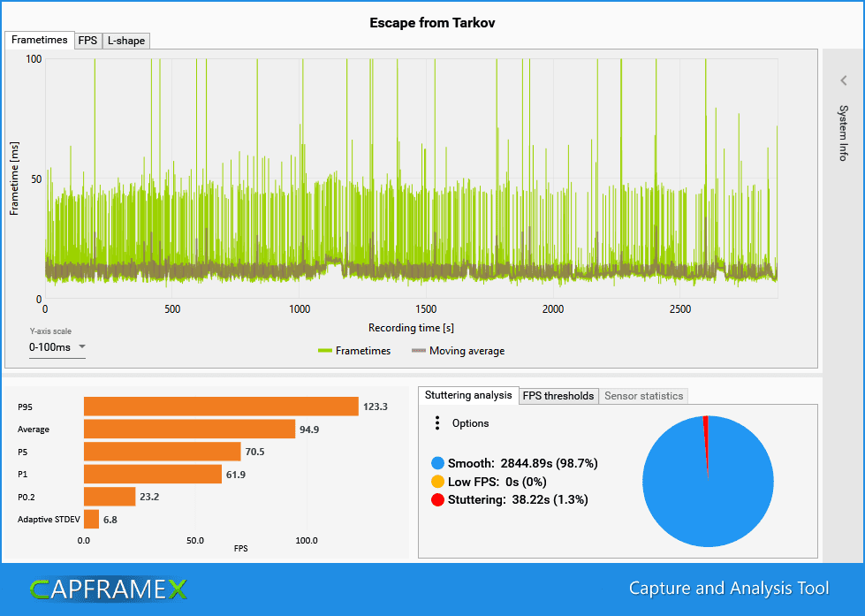Click the 61.9 P1 value
Viewport: 865px width, 616px height.
point(236,475)
